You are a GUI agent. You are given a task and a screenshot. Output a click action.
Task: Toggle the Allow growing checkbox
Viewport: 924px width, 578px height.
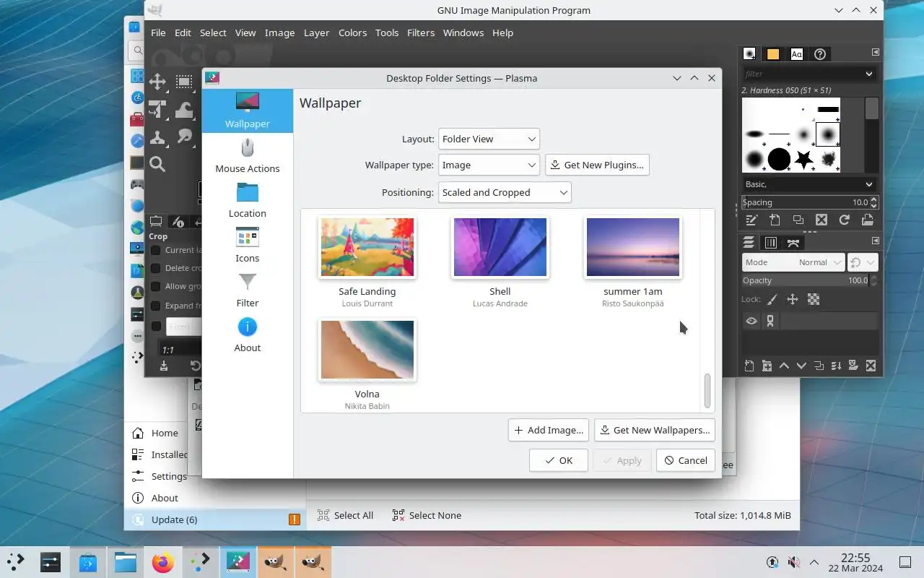click(x=155, y=286)
